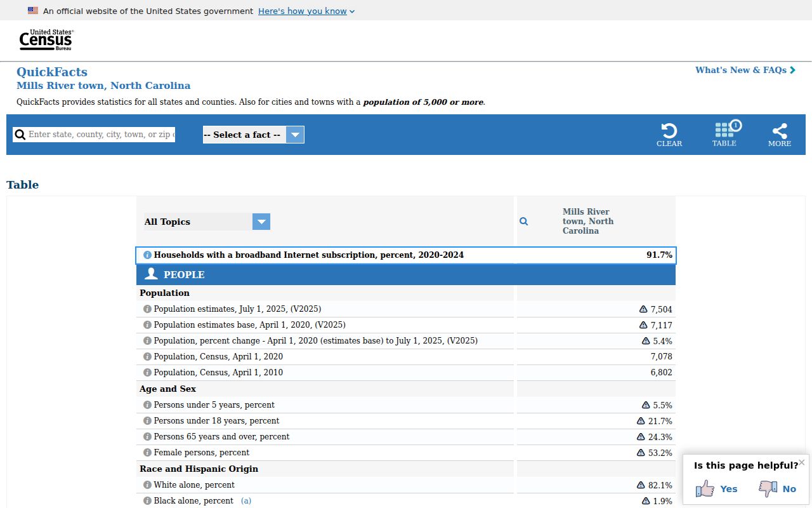The height and width of the screenshot is (508, 812).
Task: Click info icon for Population Census April 1, 2010
Action: [x=147, y=373]
